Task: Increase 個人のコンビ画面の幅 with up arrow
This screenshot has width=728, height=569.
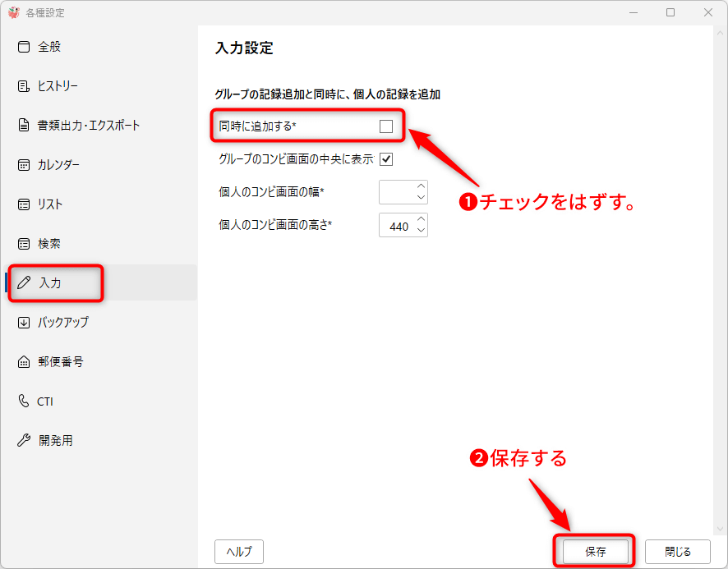Action: coord(422,186)
